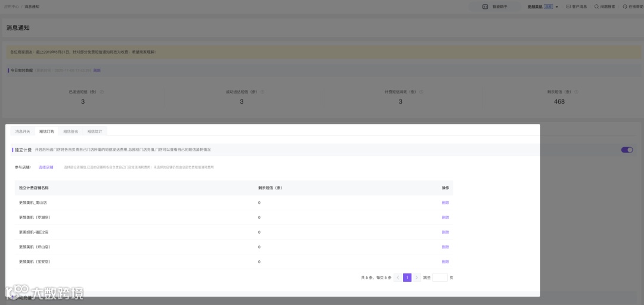The height and width of the screenshot is (305, 644).
Task: Click the 问题搜索 magnifier icon
Action: (x=596, y=7)
